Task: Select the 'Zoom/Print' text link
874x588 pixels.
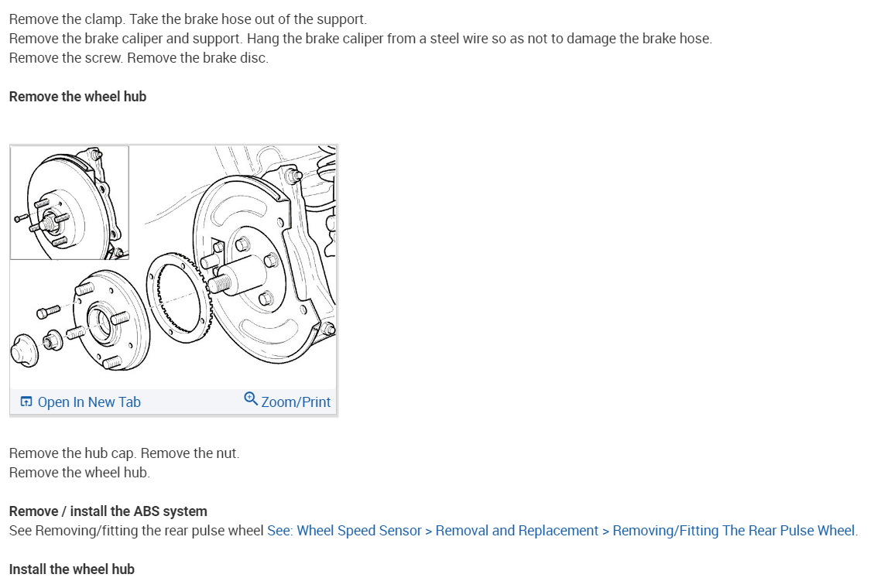Action: click(x=296, y=402)
